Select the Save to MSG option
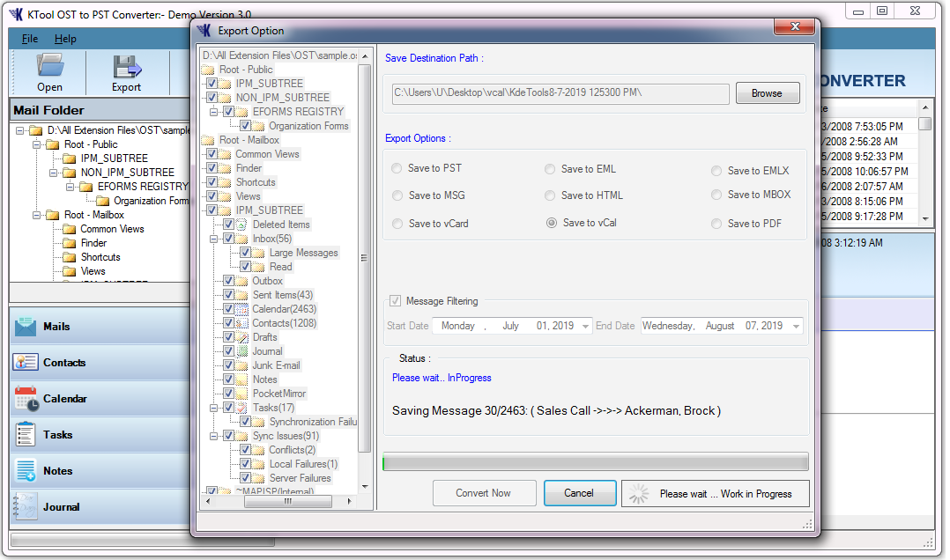Screen dimensions: 950x560 397,195
